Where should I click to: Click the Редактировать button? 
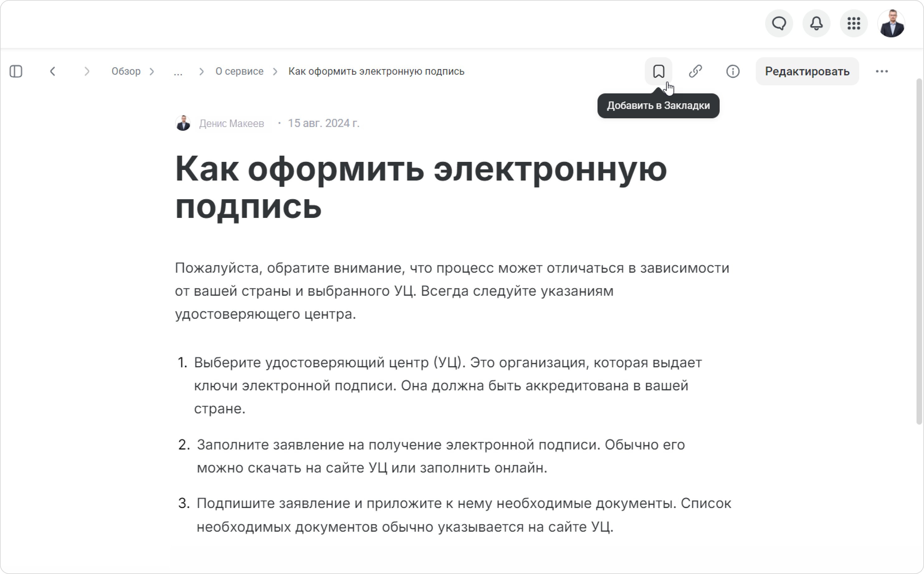click(x=807, y=71)
